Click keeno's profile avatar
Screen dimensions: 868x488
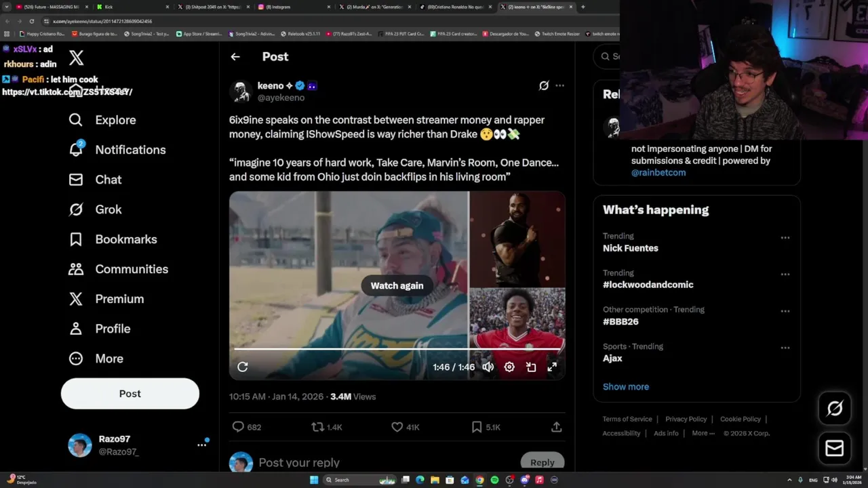pyautogui.click(x=241, y=91)
